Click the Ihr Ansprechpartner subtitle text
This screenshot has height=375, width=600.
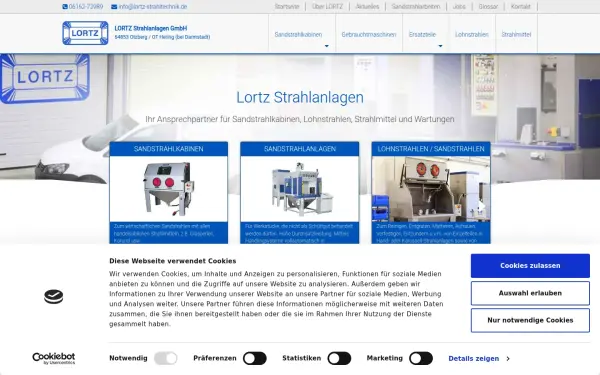(x=300, y=119)
